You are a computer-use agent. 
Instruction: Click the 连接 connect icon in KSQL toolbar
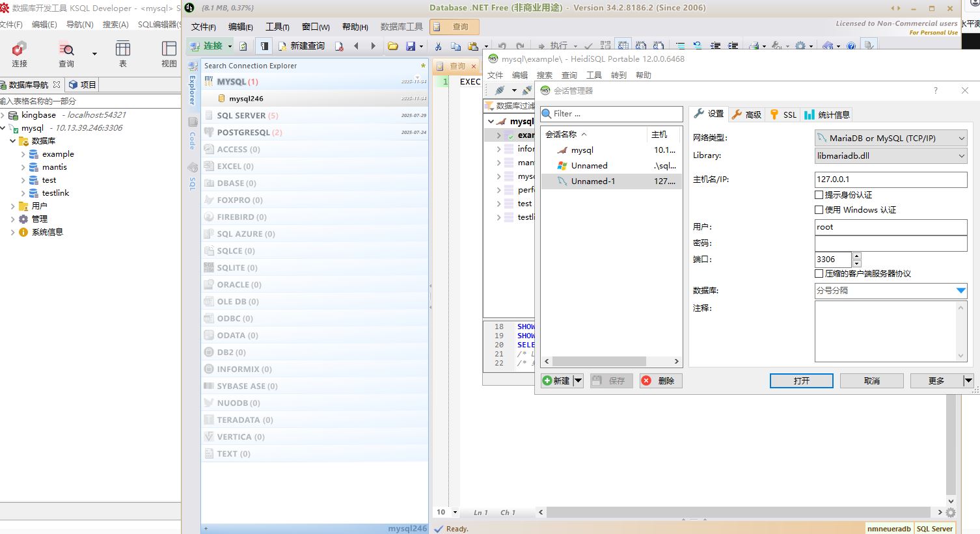coord(20,49)
